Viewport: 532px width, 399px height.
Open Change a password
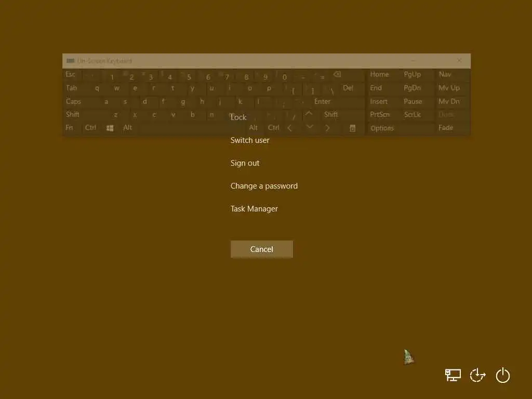pyautogui.click(x=264, y=186)
